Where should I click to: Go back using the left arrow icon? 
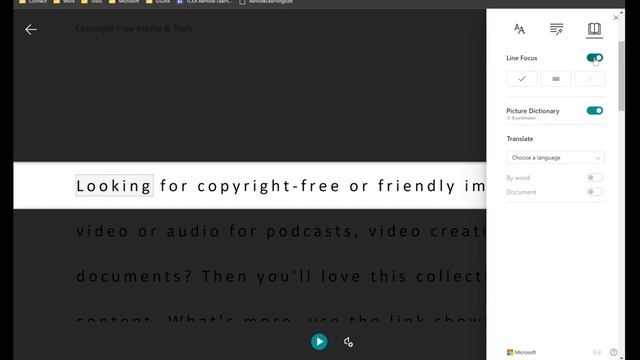click(31, 29)
